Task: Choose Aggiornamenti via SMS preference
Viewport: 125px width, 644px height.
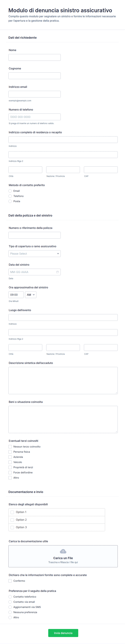Action: [10, 607]
